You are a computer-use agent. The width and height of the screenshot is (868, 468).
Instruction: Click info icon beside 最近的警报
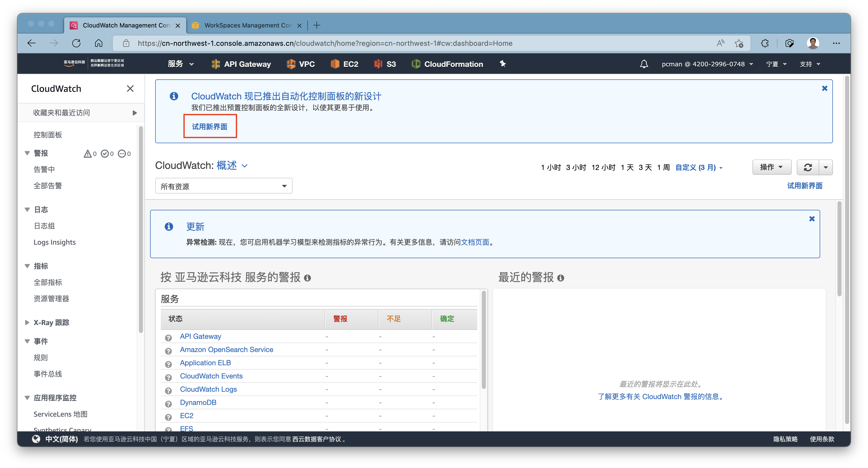click(561, 278)
